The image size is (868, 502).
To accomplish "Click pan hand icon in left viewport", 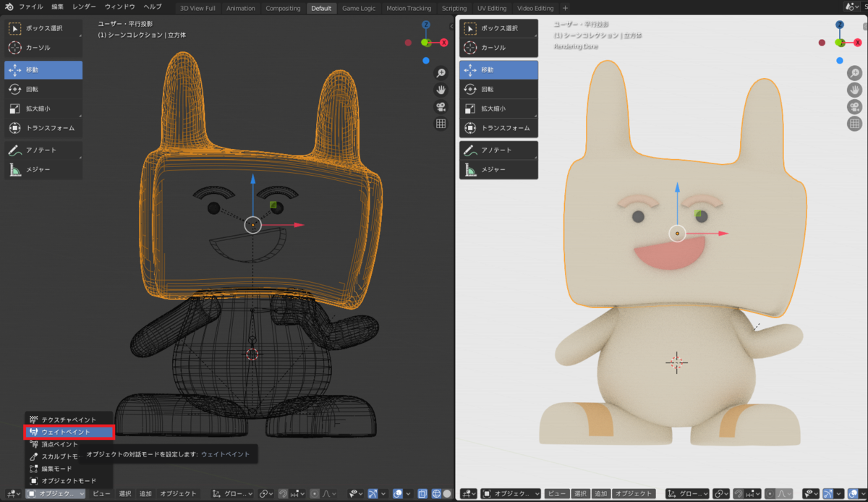I will click(x=441, y=90).
